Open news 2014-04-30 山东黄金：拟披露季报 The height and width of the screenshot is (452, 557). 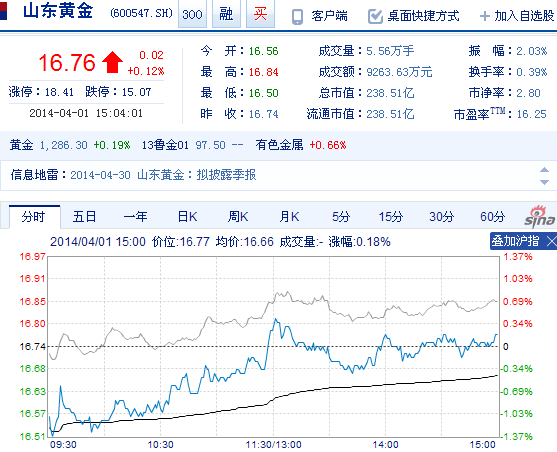(163, 175)
